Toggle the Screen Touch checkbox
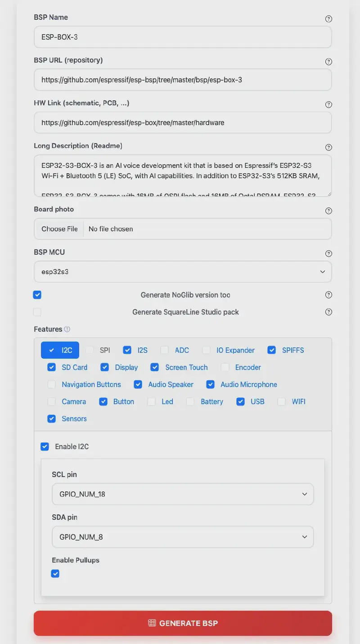Screen dimensions: 360x644 pyautogui.click(x=155, y=367)
